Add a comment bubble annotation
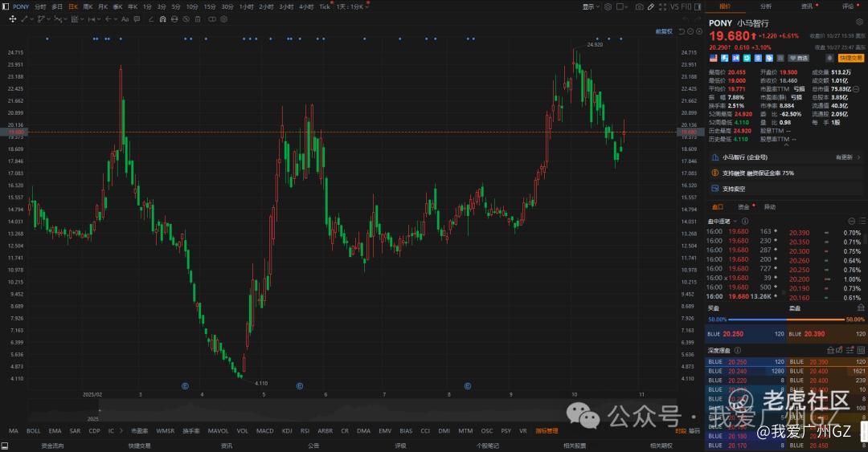Screen dimensions: 868x452 137,18
